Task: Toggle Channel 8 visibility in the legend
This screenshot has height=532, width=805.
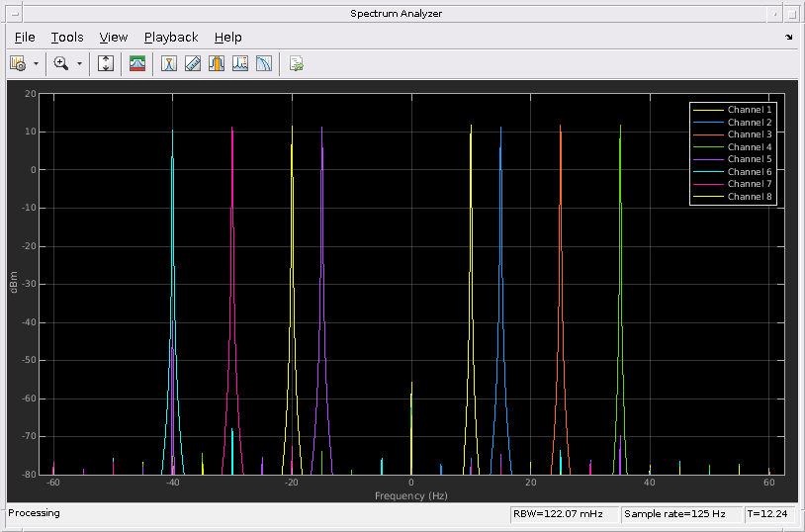Action: [750, 197]
